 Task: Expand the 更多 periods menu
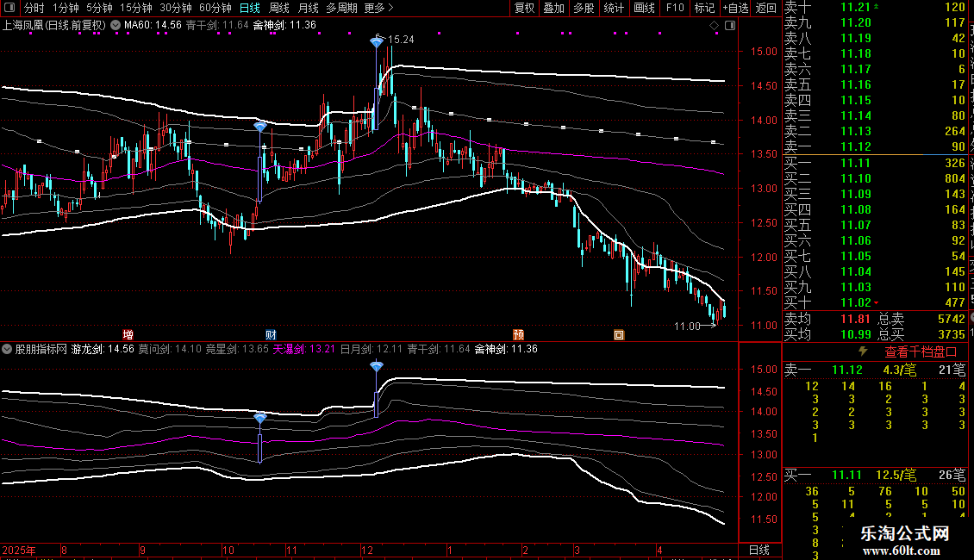[x=378, y=8]
